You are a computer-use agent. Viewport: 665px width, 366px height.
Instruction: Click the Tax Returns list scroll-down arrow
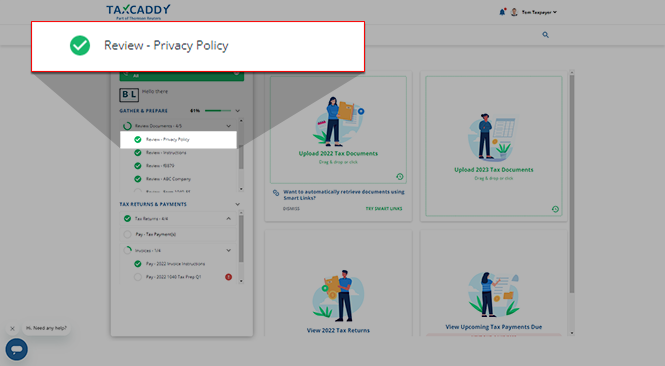241,281
